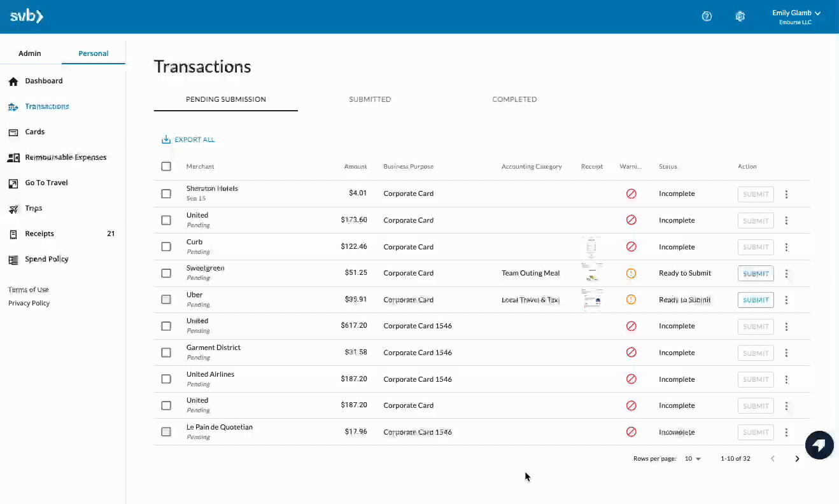Open the Uber receipt thumbnail
The width and height of the screenshot is (839, 504).
592,300
